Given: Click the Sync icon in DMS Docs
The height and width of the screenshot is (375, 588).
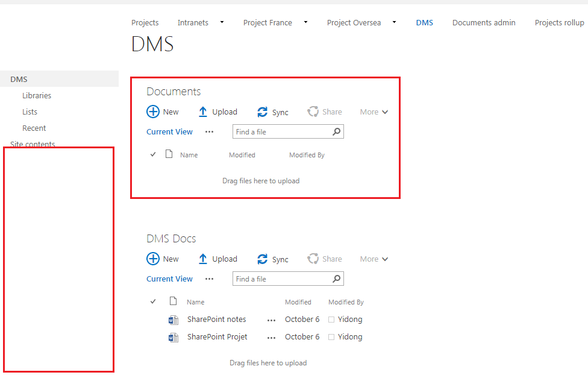Looking at the screenshot, I should click(x=263, y=259).
